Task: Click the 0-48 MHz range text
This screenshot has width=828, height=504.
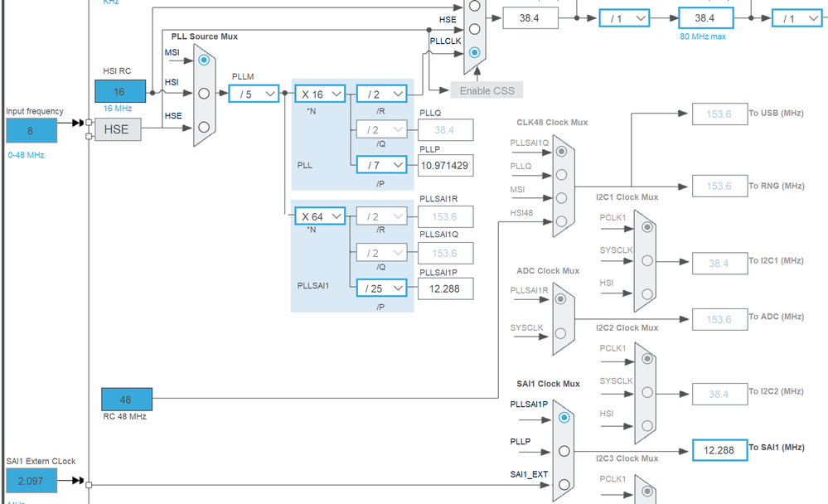Action: 26,155
